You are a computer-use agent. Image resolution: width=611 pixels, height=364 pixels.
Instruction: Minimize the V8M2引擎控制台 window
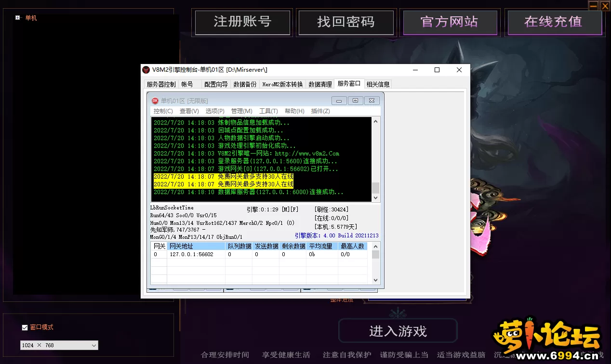pyautogui.click(x=415, y=70)
